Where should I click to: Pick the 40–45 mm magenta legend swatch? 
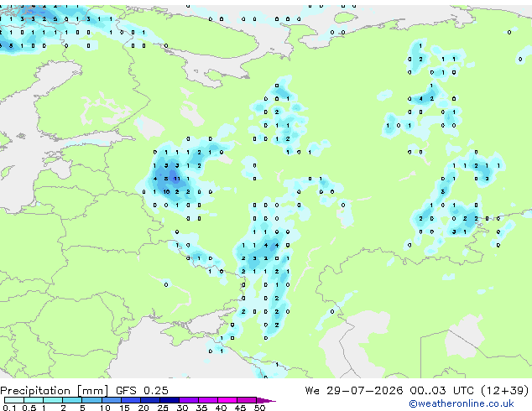(x=227, y=400)
